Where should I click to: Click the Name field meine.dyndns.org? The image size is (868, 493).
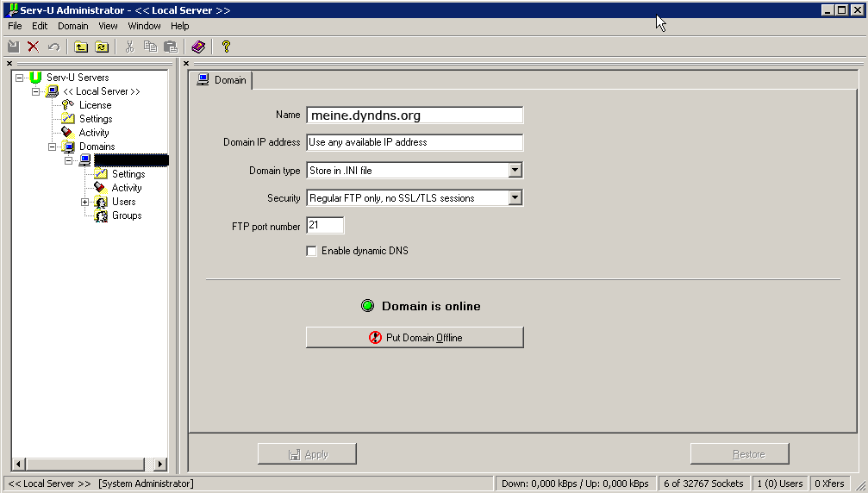click(415, 115)
